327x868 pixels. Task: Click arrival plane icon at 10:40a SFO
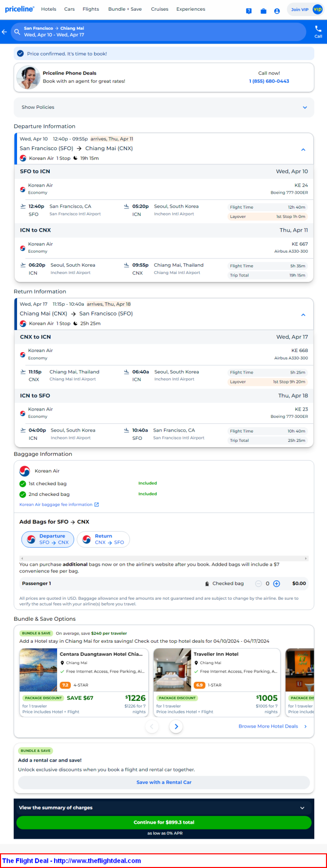click(x=126, y=430)
